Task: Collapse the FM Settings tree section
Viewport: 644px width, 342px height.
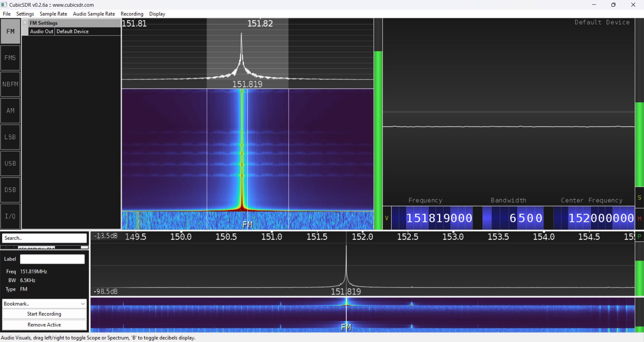Action: tap(25, 23)
